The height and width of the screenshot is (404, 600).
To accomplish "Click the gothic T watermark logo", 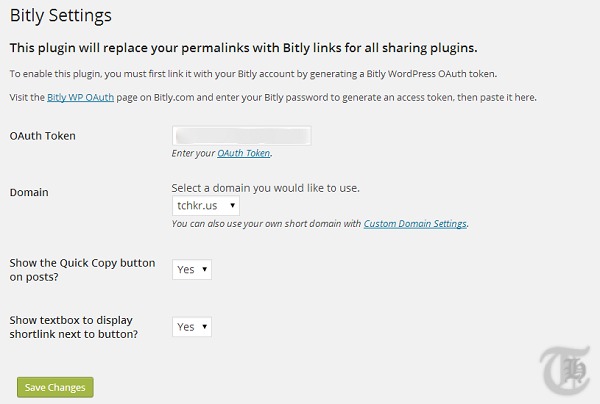I will pyautogui.click(x=565, y=370).
